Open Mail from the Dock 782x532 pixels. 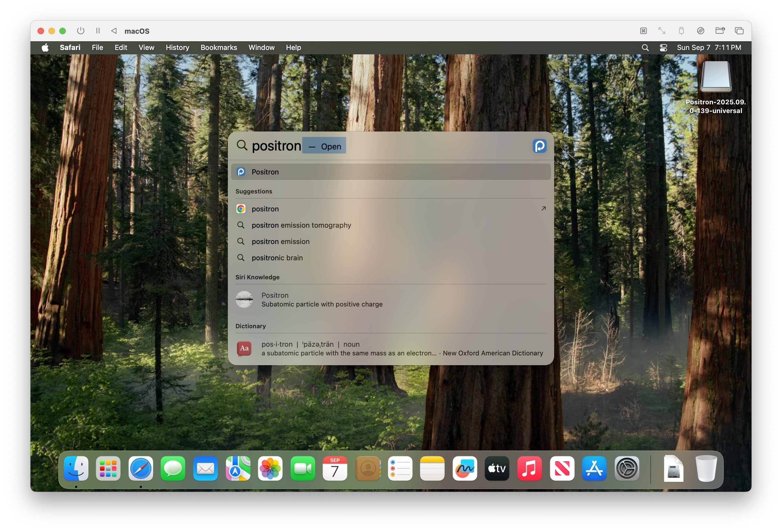coord(205,468)
